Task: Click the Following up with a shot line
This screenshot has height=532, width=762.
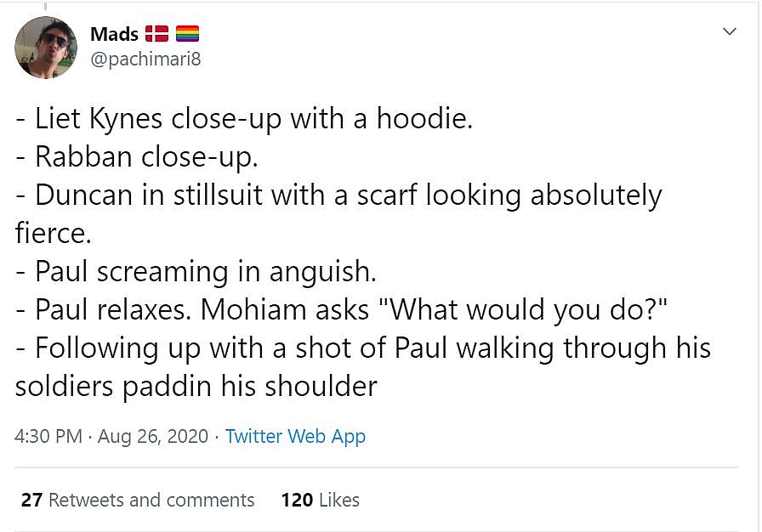Action: click(363, 348)
